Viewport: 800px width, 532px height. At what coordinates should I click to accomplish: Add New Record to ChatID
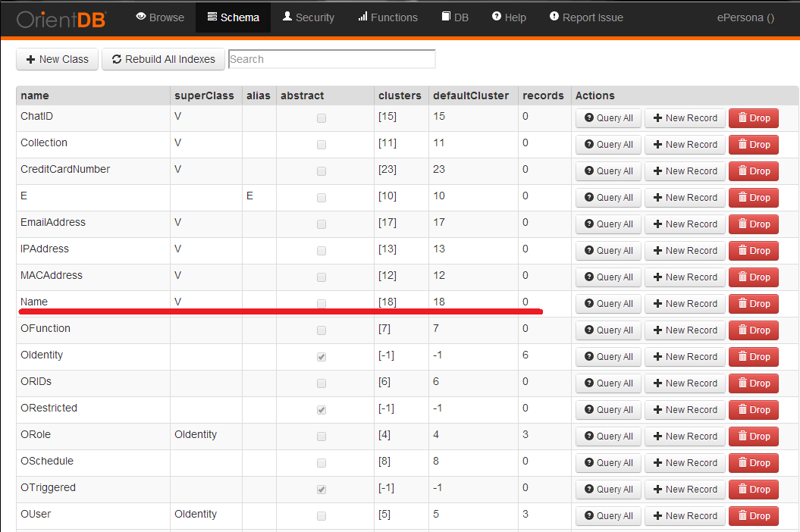(685, 117)
